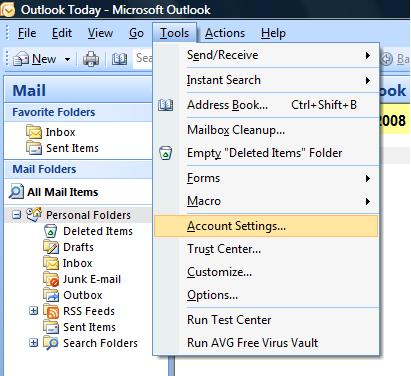Click the Search Folders icon
This screenshot has height=376, width=411.
tap(51, 343)
